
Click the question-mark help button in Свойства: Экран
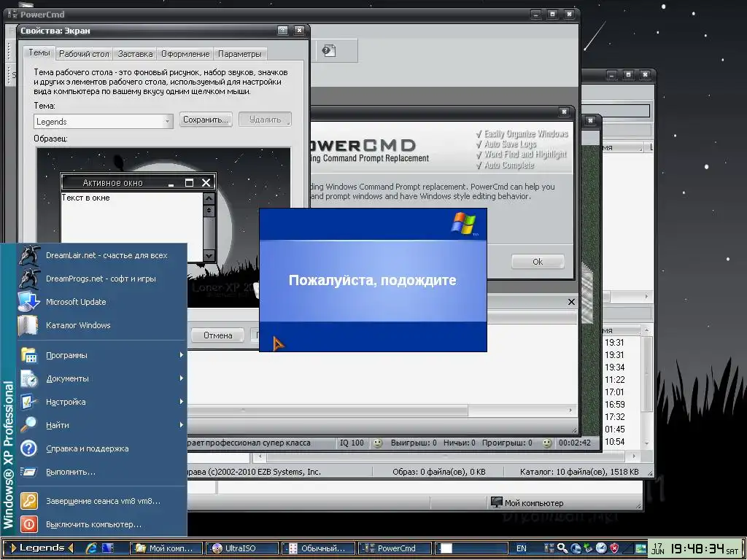[282, 31]
